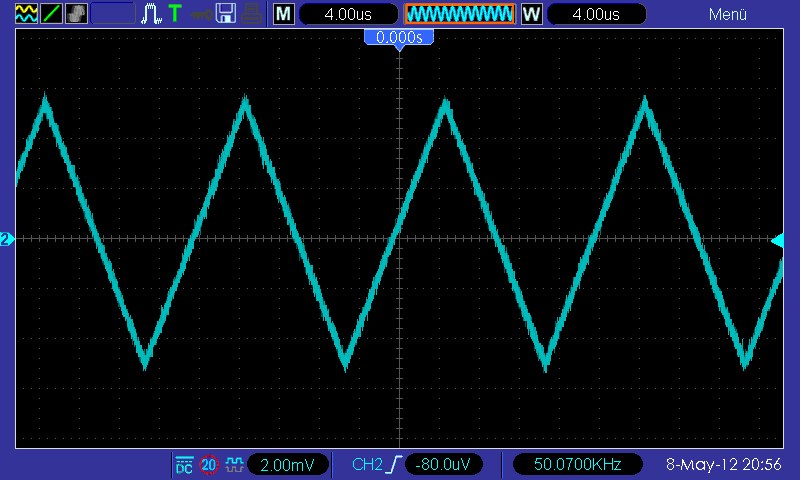The height and width of the screenshot is (480, 800).
Task: Click the printer icon
Action: pyautogui.click(x=251, y=14)
